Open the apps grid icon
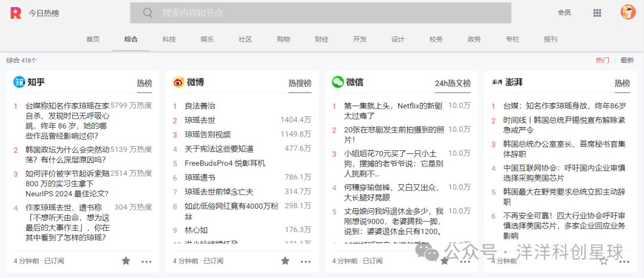 pyautogui.click(x=597, y=13)
